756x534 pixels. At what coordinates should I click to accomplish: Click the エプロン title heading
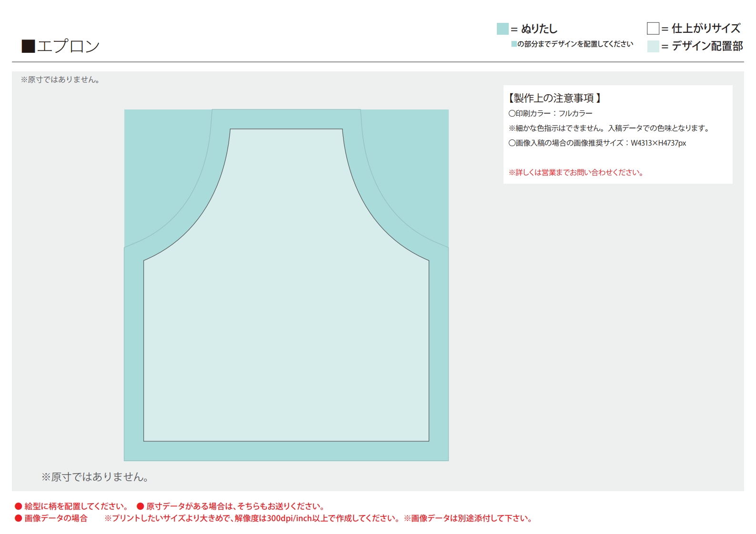[x=60, y=46]
